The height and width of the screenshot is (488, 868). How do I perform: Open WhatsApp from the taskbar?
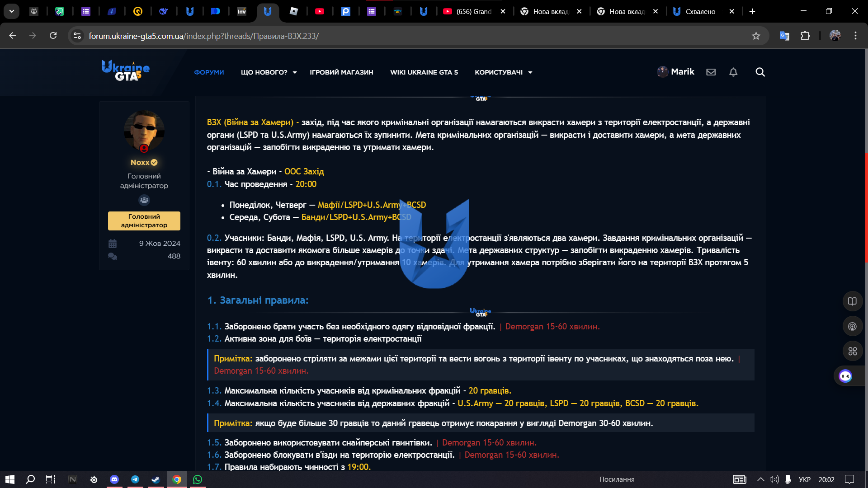pos(198,479)
